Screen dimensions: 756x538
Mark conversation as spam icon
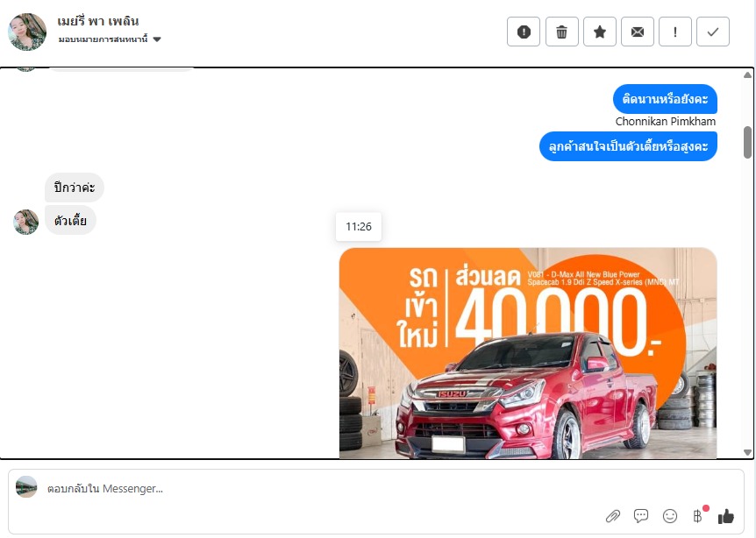pyautogui.click(x=523, y=32)
